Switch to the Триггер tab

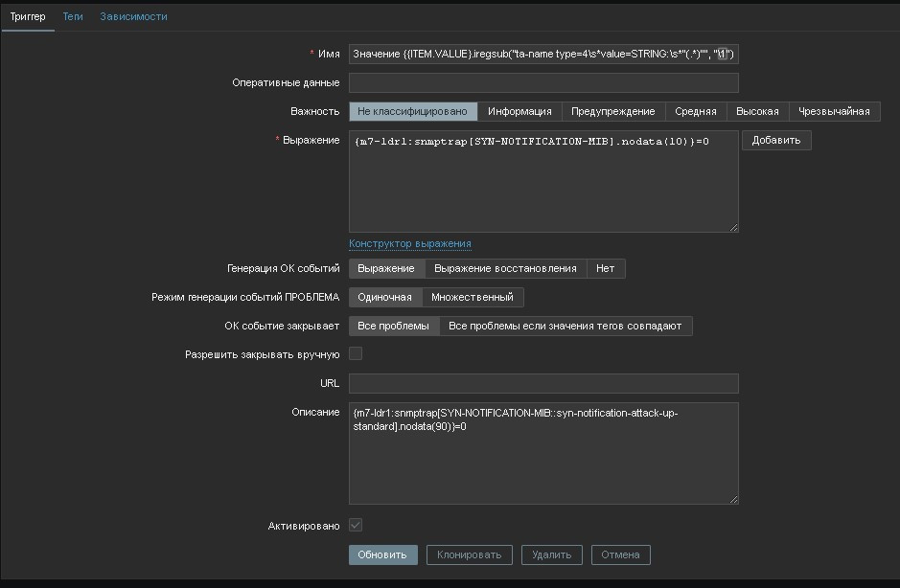pos(28,16)
